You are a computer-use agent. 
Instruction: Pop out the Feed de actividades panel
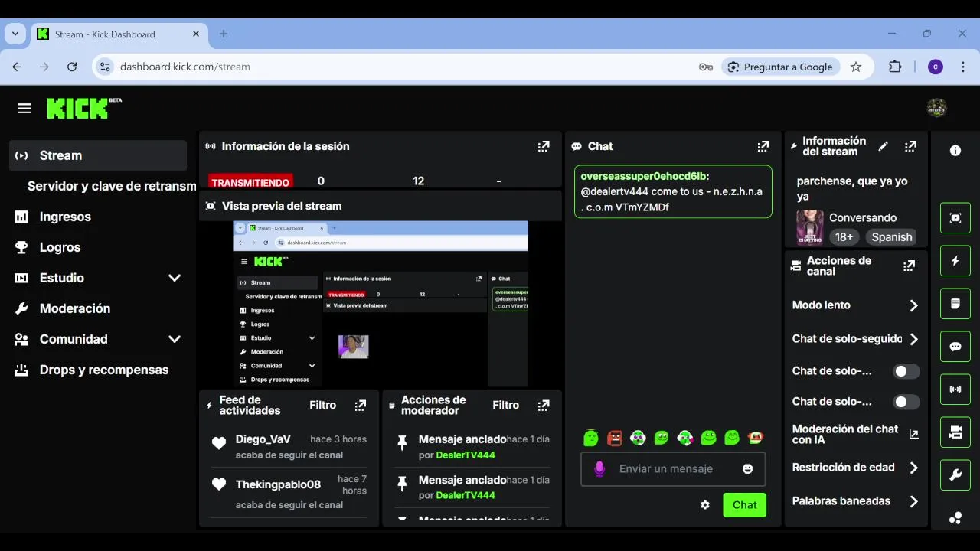point(361,406)
